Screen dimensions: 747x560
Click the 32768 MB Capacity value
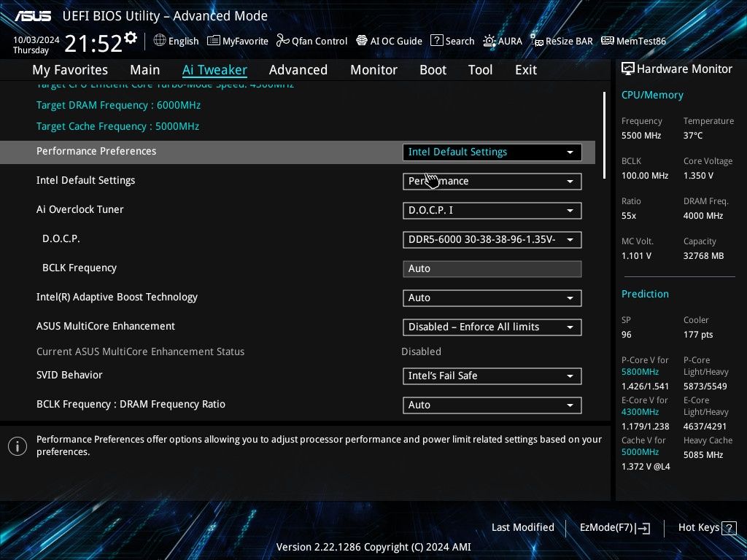coord(703,256)
